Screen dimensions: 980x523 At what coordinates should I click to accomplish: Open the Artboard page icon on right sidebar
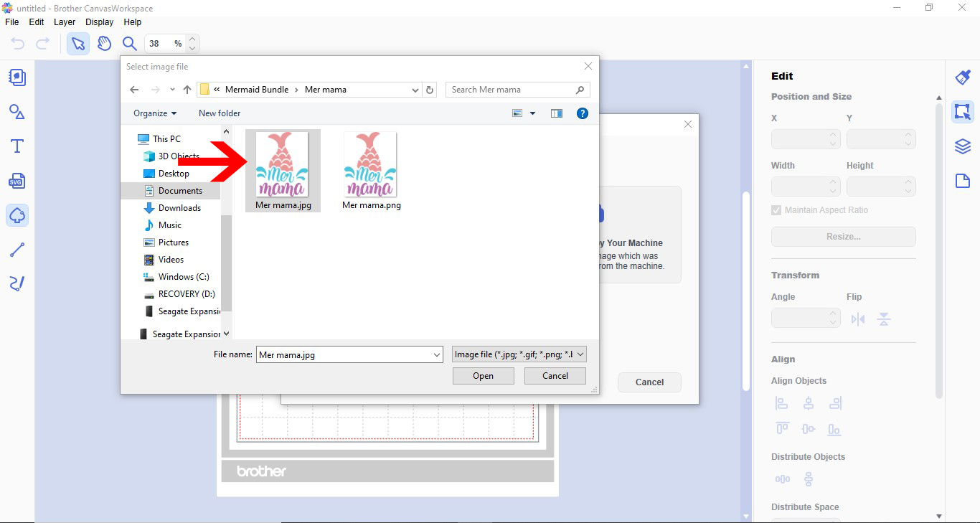963,181
